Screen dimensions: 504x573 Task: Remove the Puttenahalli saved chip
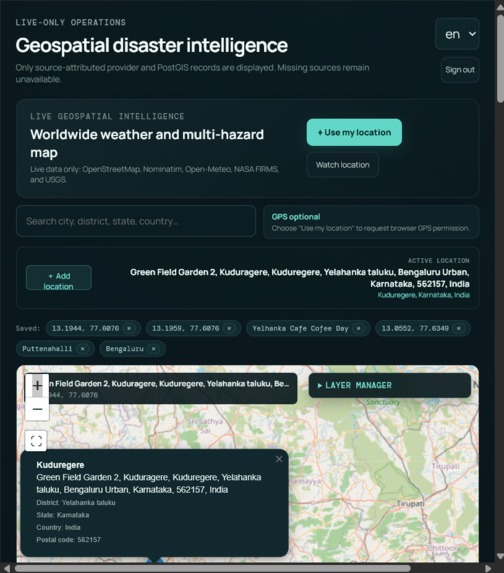[83, 349]
